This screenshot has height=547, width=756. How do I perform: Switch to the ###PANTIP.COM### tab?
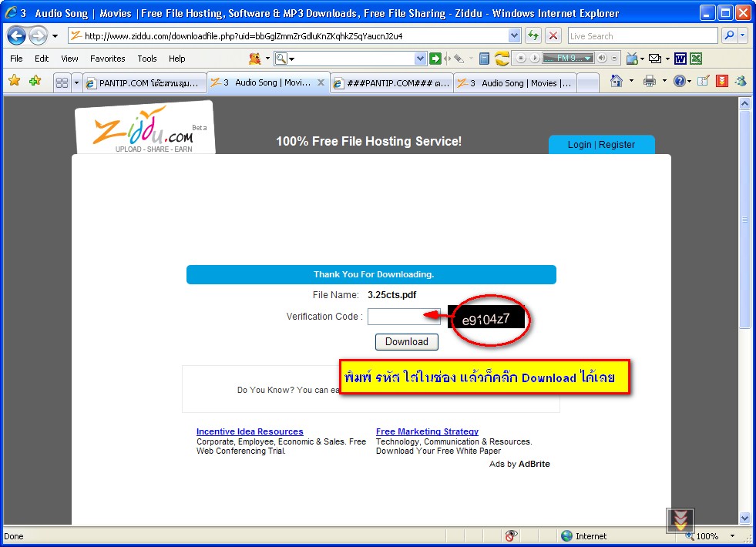(x=392, y=83)
